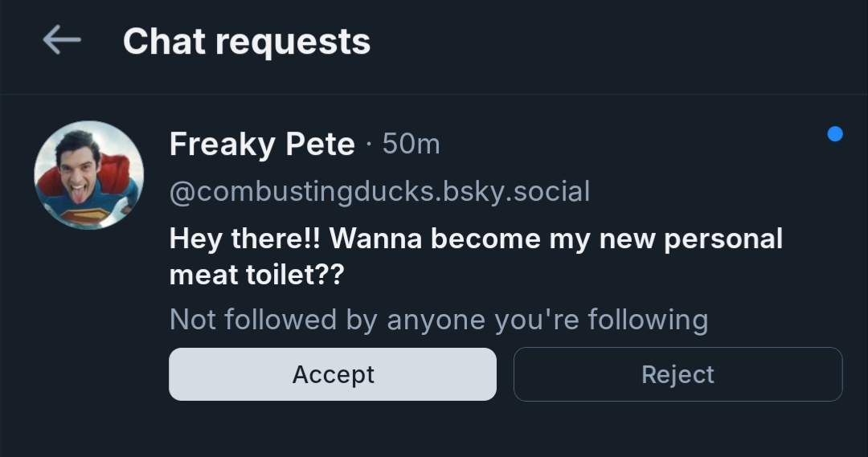868x457 pixels.
Task: Click the 'Chat requests' header title
Action: (x=247, y=41)
